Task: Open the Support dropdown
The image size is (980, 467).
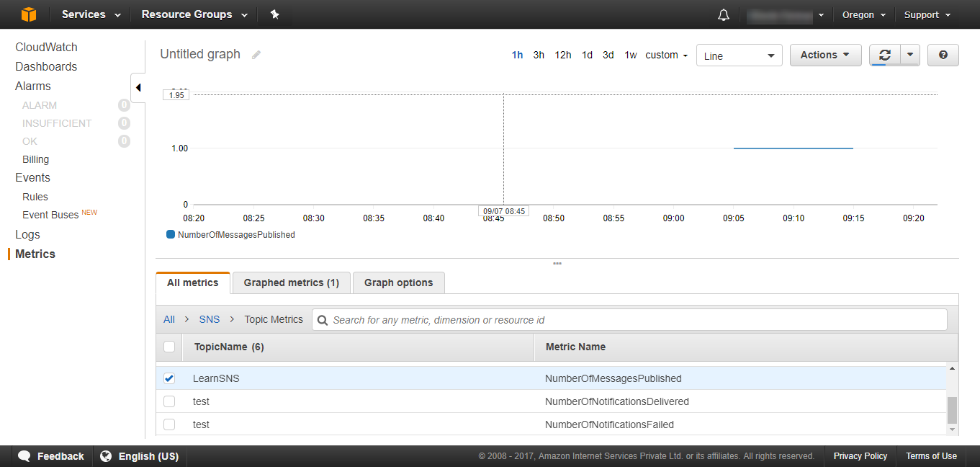Action: tap(927, 14)
